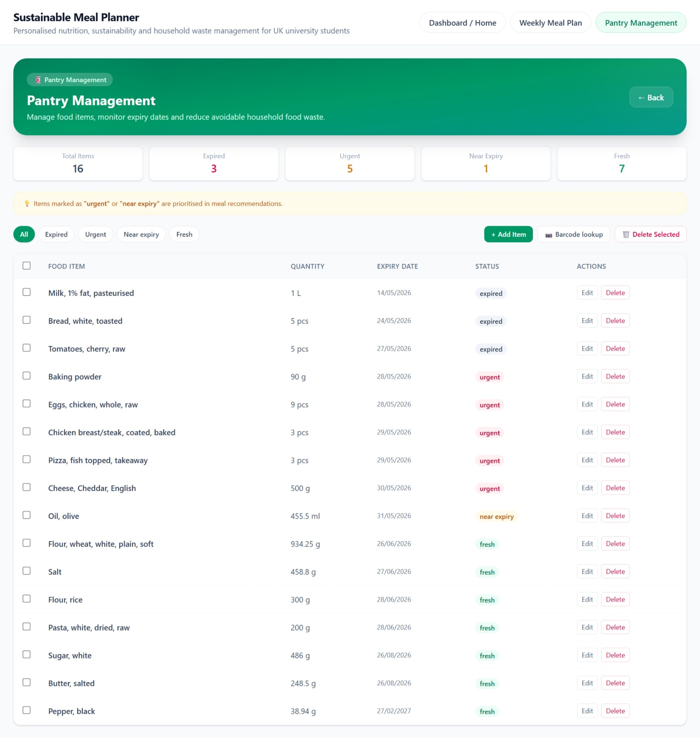Check the Pizza, fish topped, takeaway box
This screenshot has height=738, width=700.
pyautogui.click(x=27, y=459)
